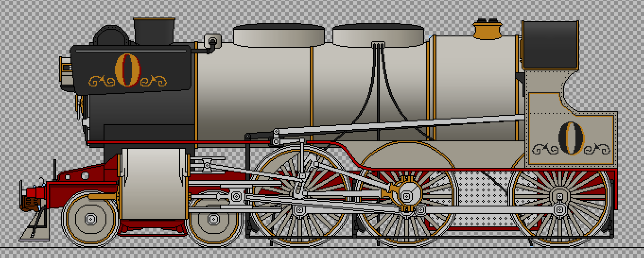
Task: Select the first steam dome behind the chimney
Action: point(279,35)
